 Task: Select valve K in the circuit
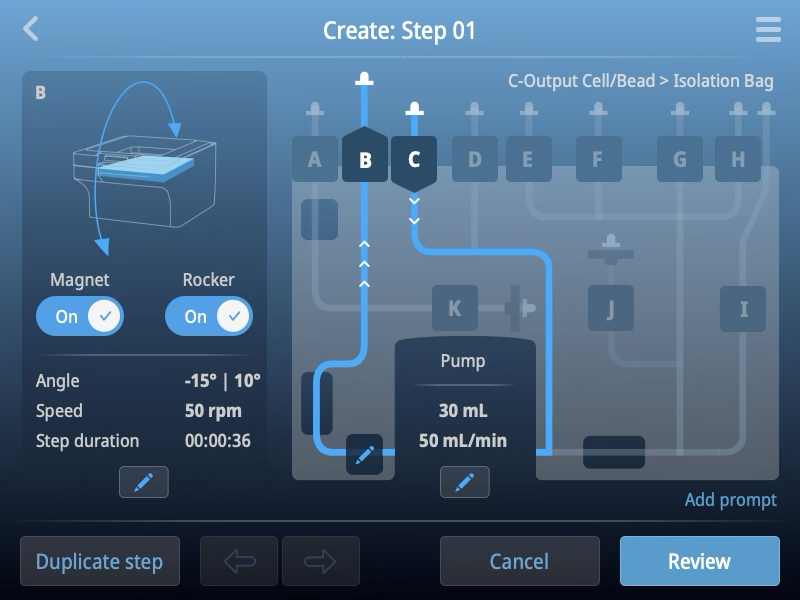[x=455, y=309]
